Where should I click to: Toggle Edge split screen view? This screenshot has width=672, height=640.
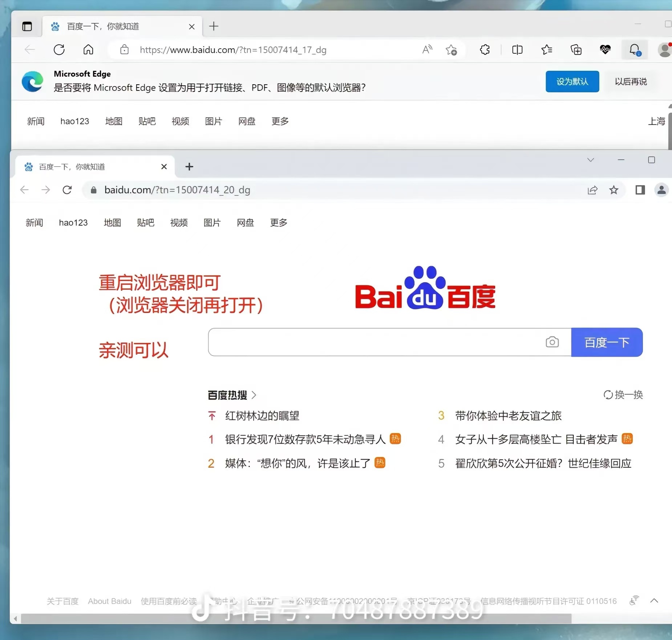(x=517, y=49)
